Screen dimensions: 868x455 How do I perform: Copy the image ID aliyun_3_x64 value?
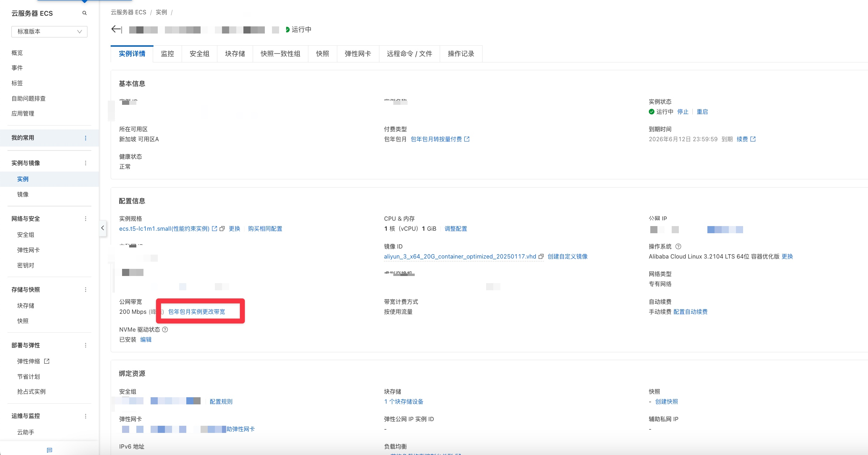tap(541, 256)
